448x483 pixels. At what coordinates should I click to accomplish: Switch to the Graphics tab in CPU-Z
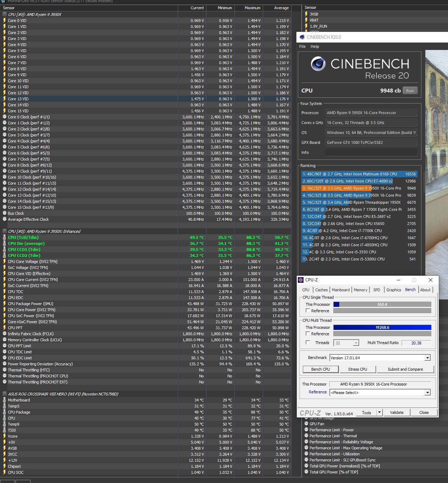point(394,290)
